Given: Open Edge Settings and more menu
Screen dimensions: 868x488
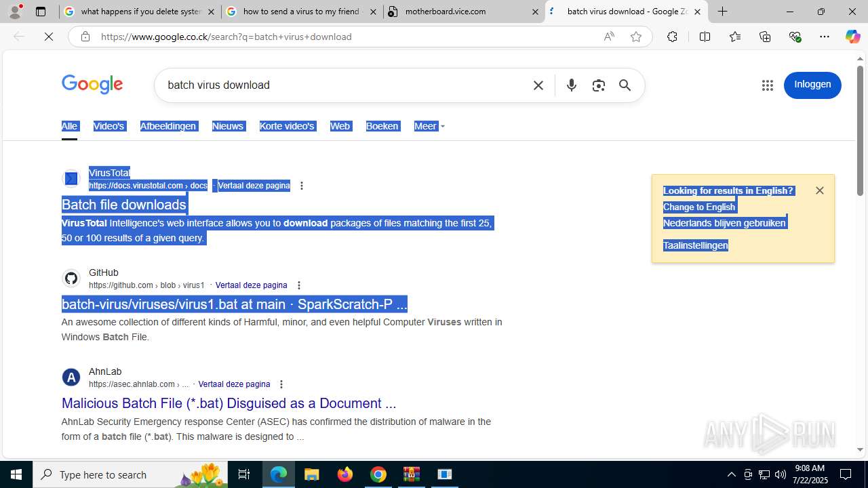Looking at the screenshot, I should pyautogui.click(x=825, y=37).
